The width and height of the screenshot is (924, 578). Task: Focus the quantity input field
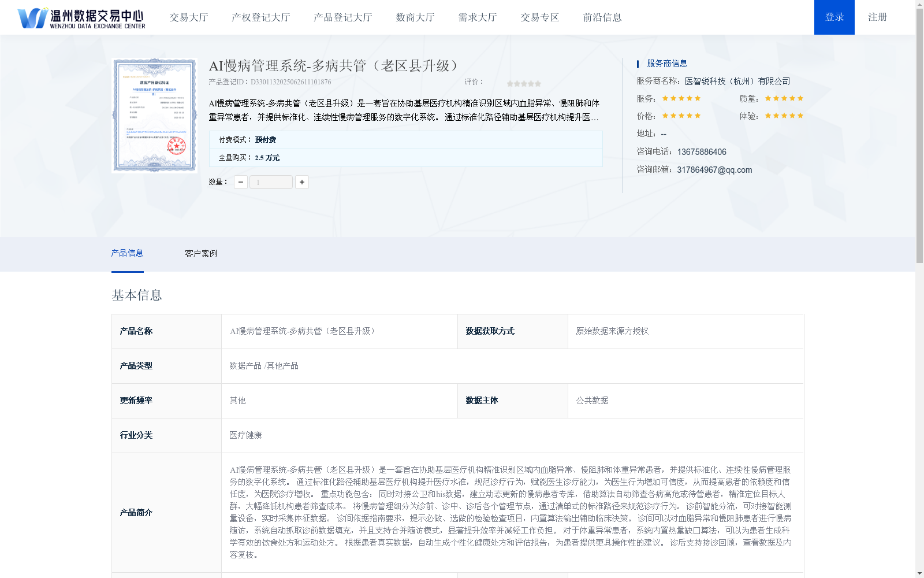tap(271, 182)
